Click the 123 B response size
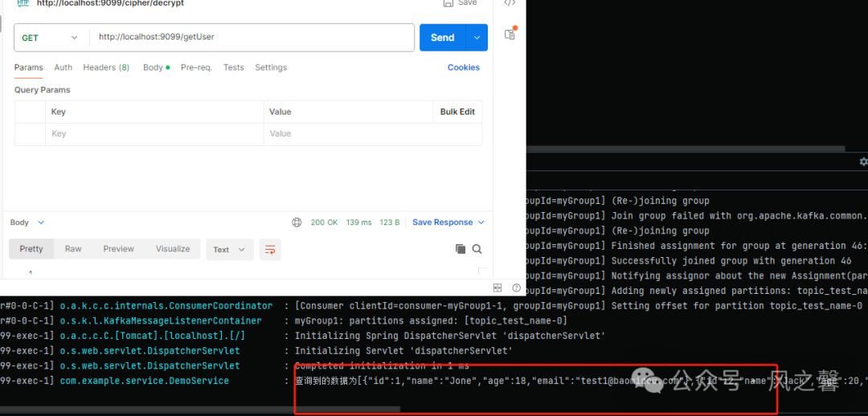 (390, 222)
